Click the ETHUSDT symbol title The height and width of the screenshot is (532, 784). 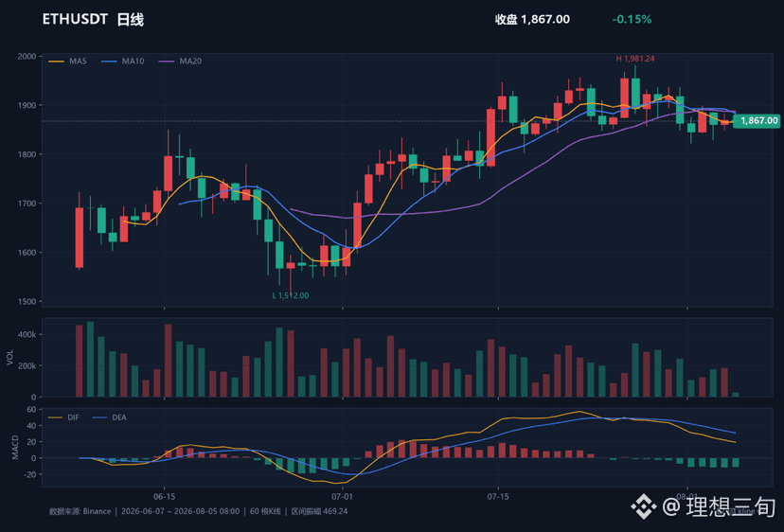click(75, 20)
